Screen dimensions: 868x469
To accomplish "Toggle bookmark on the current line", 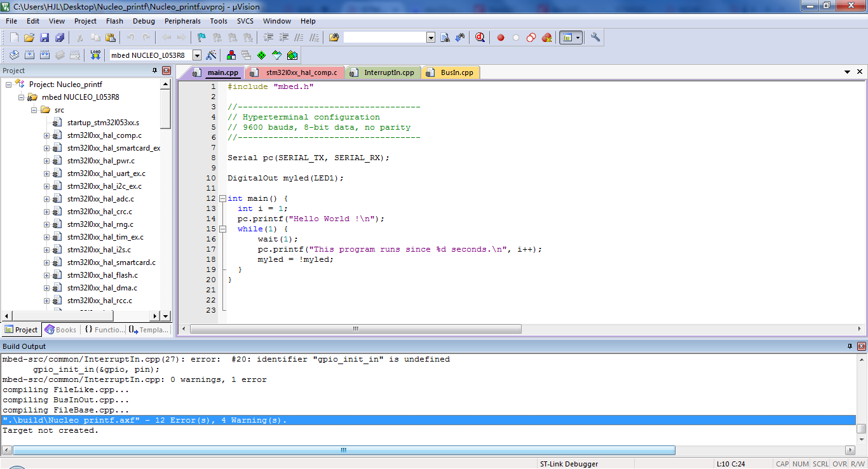I will click(201, 37).
